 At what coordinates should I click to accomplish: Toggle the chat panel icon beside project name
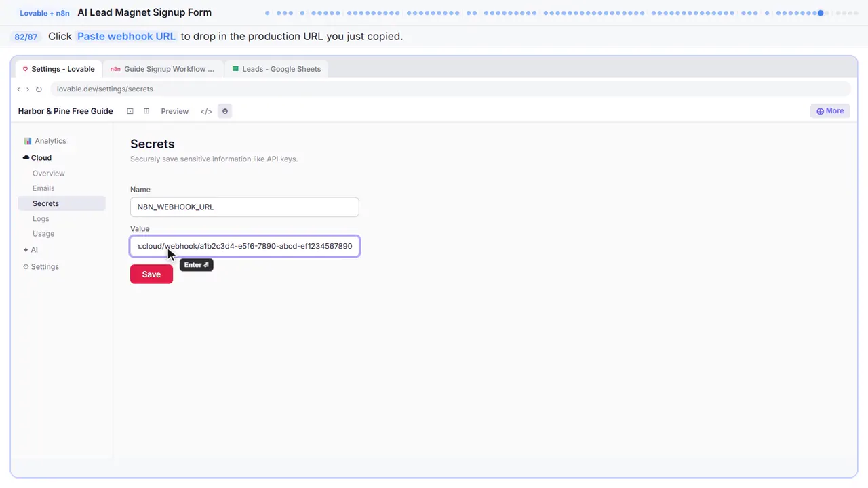click(130, 111)
